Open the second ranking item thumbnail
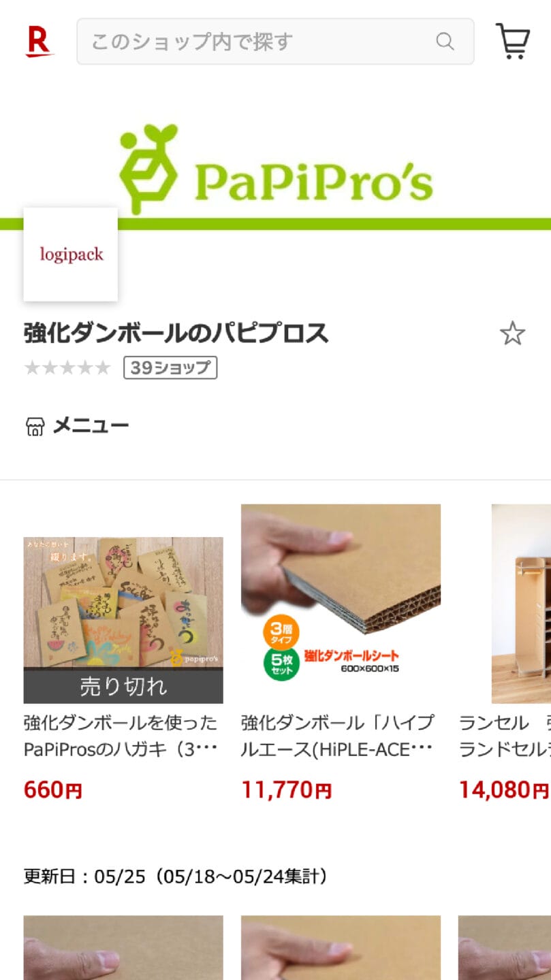This screenshot has height=980, width=551. 341,947
